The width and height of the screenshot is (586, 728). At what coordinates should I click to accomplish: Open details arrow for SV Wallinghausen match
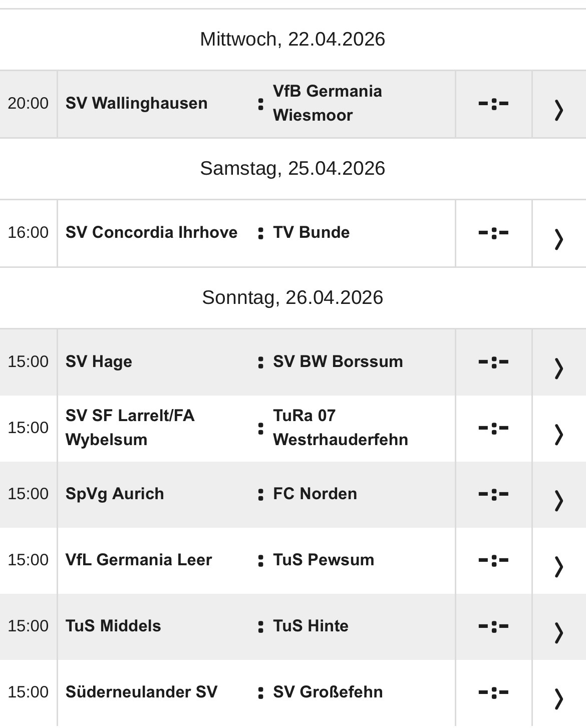tap(558, 110)
